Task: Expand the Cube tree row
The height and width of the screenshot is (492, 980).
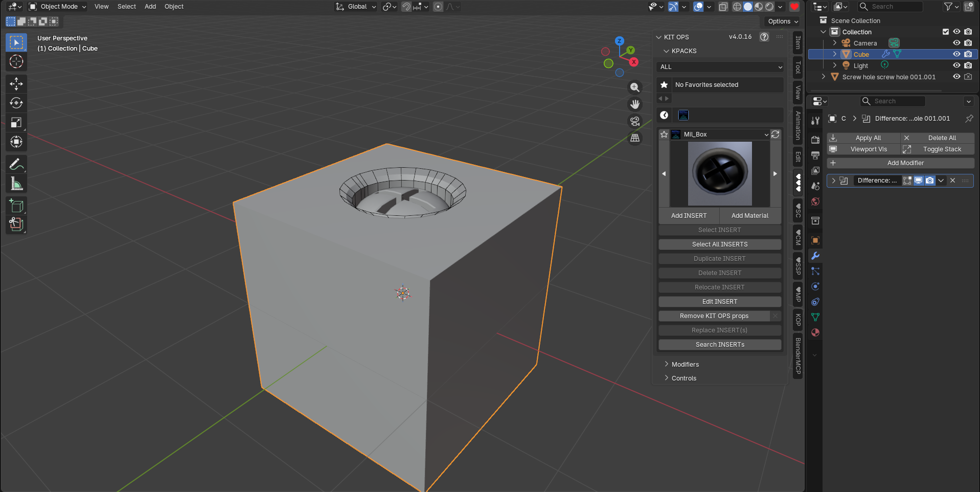Action: 835,54
